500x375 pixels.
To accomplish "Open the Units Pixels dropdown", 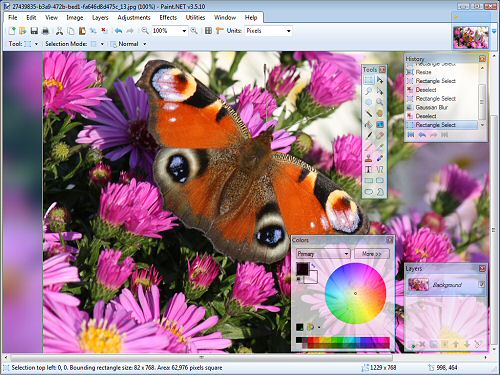I will coord(289,31).
